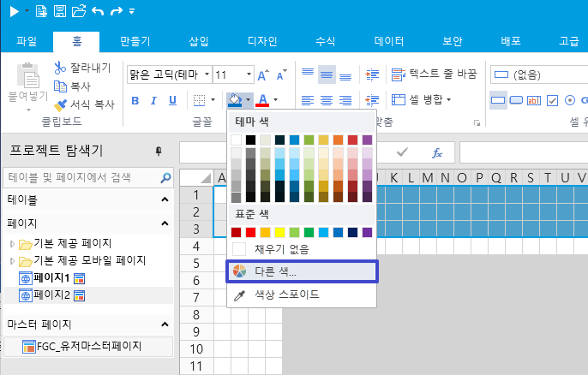
Task: Apply underline with the U icon
Action: [173, 101]
